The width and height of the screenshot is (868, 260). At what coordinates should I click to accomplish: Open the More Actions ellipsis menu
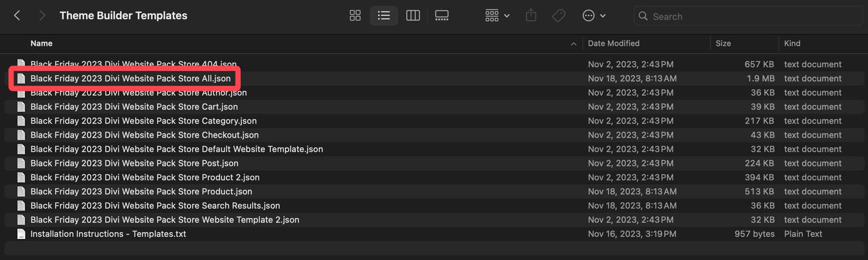(x=594, y=16)
